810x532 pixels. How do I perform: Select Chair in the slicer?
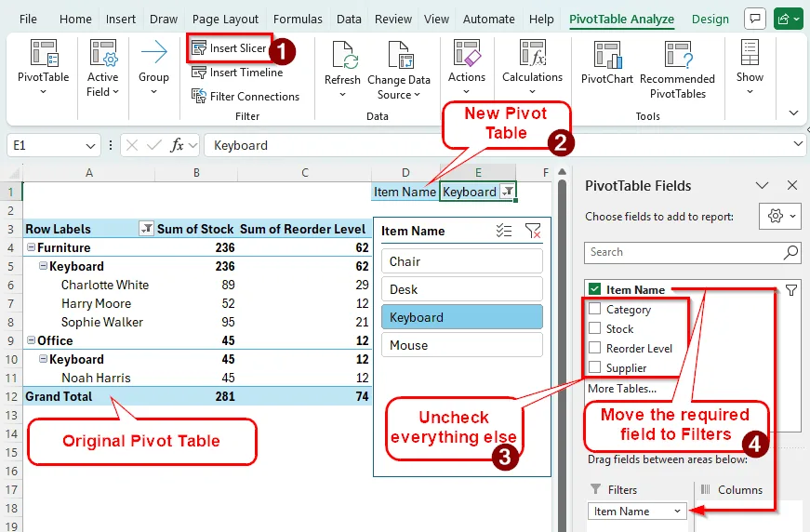tap(462, 261)
